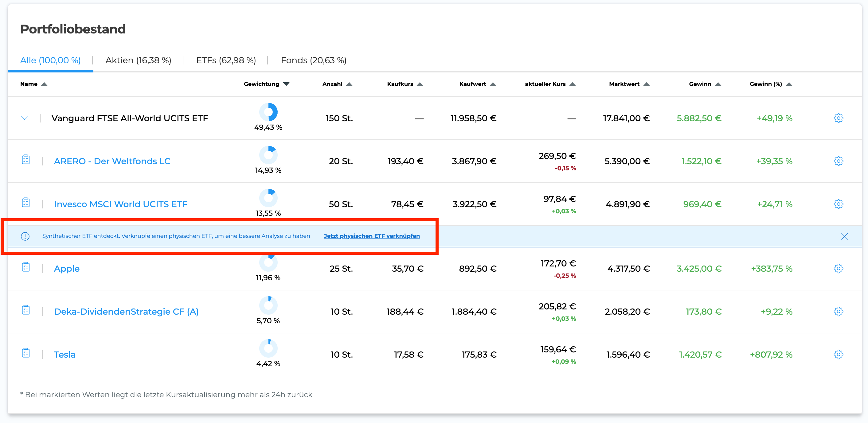Open settings gear for ARERO Weltfonds row
The image size is (868, 423).
[x=838, y=161]
